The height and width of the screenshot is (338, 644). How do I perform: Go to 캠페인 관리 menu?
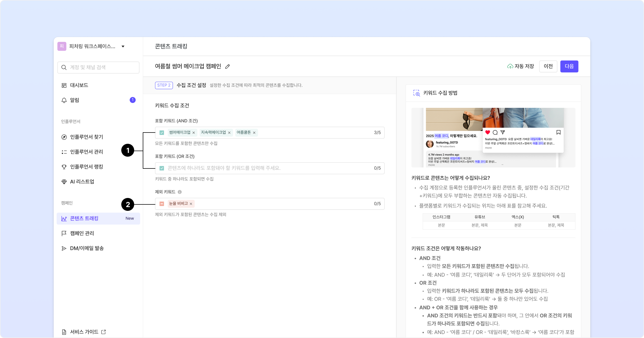(x=82, y=233)
